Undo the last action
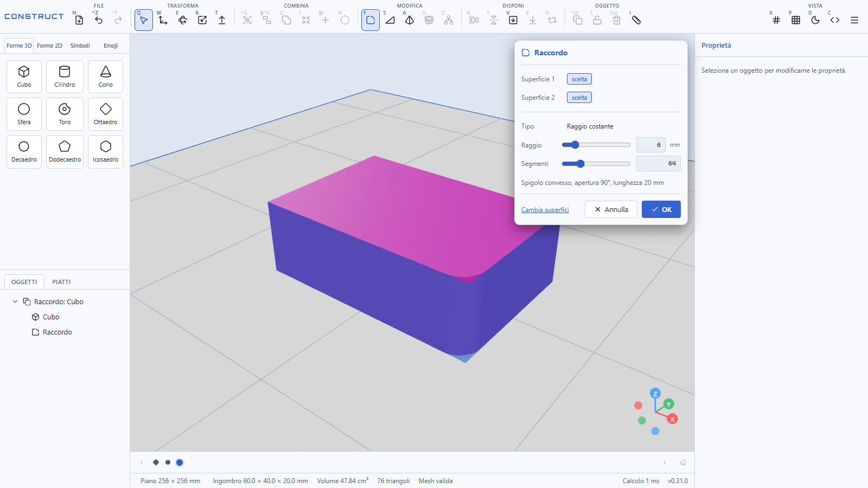Viewport: 868px width, 488px height. [99, 20]
